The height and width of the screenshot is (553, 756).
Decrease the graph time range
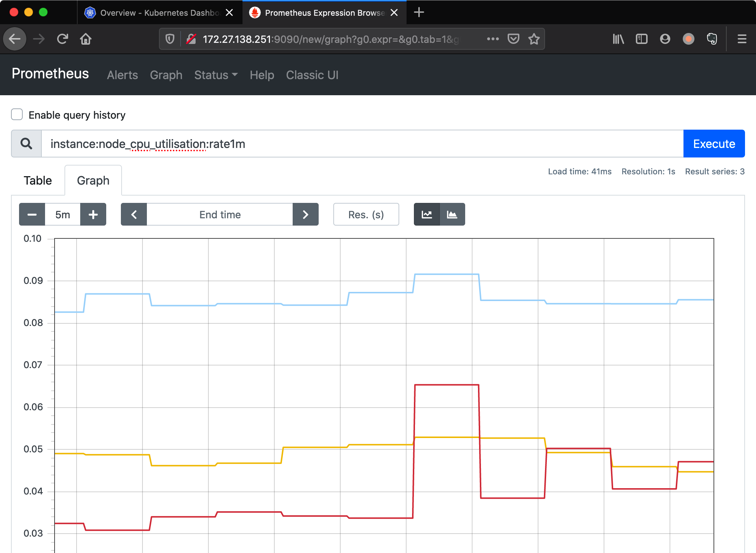(x=32, y=214)
